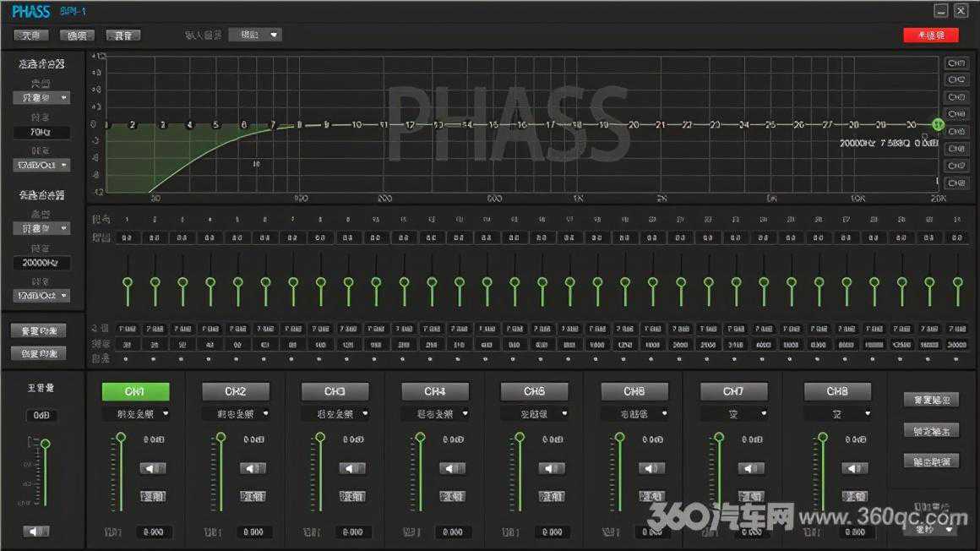
Task: Select EQ band node 31 on graph
Action: pos(938,124)
